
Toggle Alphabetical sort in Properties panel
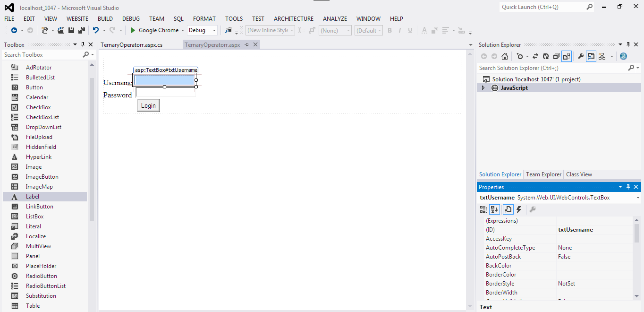pyautogui.click(x=494, y=209)
